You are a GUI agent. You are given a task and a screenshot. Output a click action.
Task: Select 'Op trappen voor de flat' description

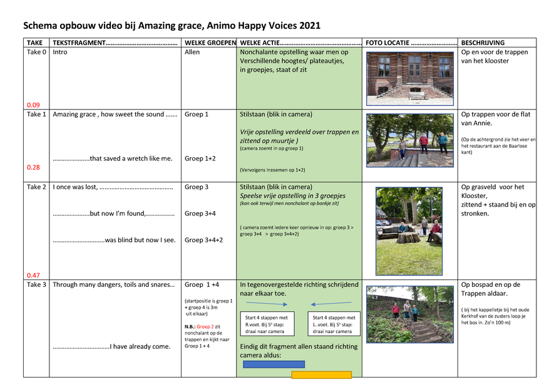(496, 114)
